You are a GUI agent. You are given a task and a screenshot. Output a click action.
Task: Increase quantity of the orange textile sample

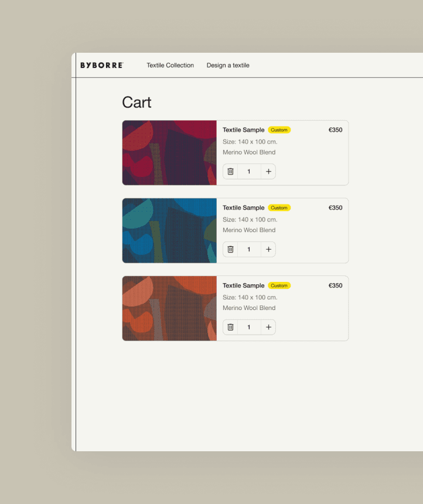coord(268,327)
